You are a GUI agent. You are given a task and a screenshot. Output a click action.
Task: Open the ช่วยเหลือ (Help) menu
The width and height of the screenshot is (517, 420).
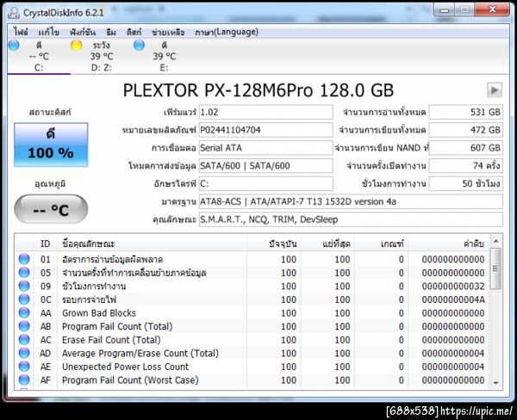[168, 32]
